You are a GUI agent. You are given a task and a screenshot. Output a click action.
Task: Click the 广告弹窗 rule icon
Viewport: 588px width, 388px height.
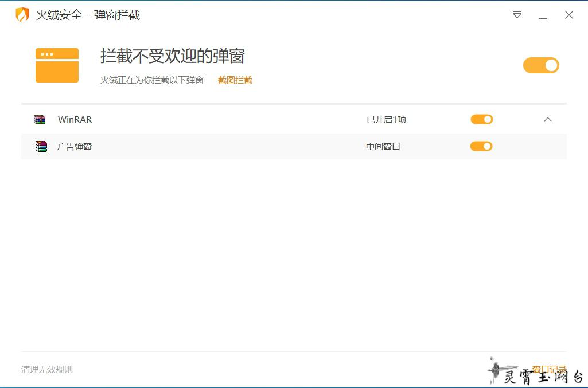41,147
